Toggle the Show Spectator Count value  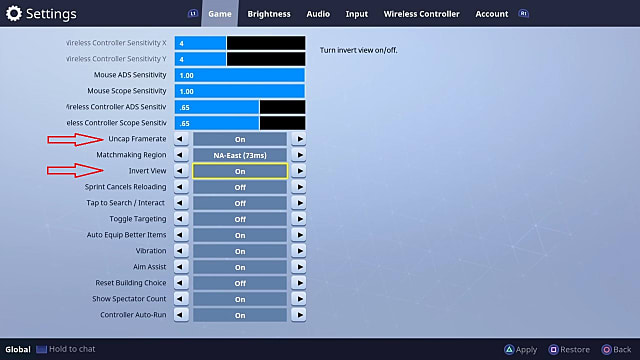tap(240, 299)
